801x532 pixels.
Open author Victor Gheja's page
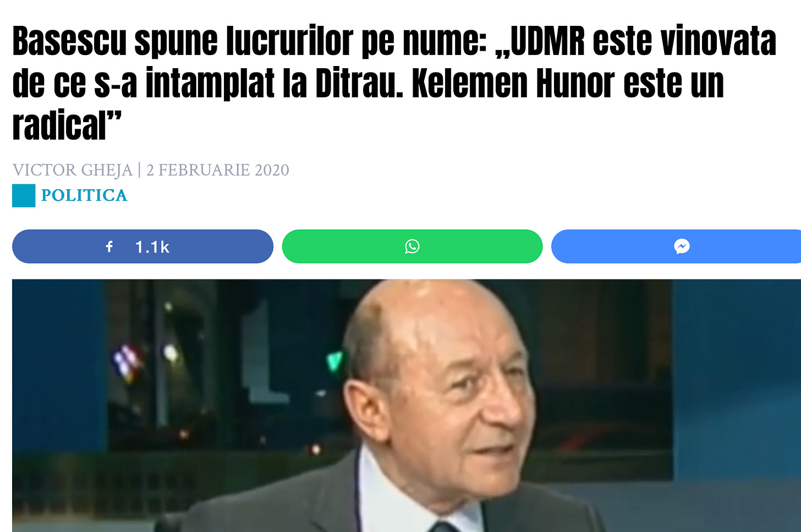pyautogui.click(x=73, y=170)
